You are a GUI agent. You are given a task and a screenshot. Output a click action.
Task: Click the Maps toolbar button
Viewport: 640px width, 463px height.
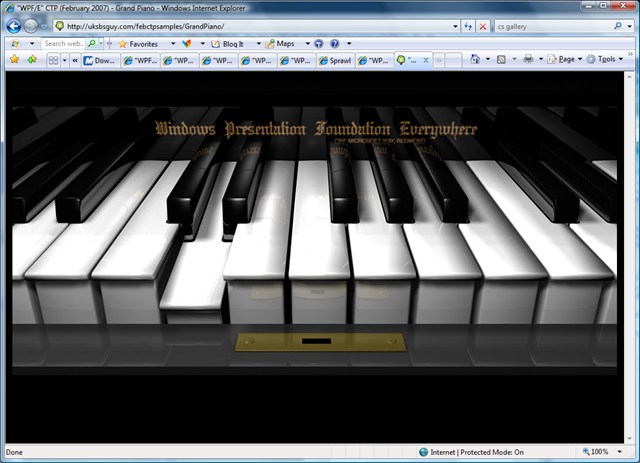click(x=280, y=44)
